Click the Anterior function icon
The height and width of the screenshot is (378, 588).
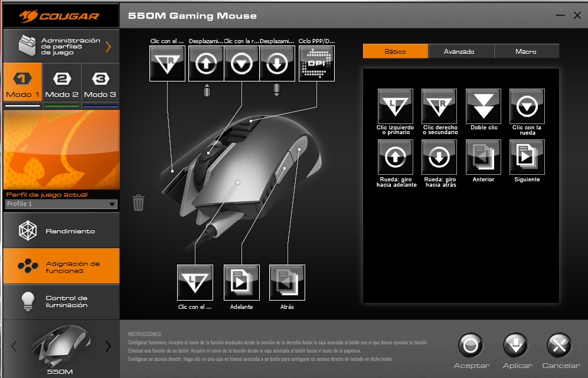tap(483, 157)
